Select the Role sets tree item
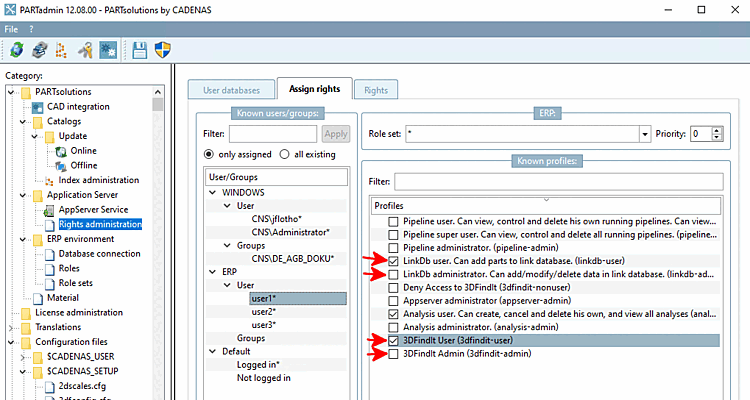 point(76,283)
